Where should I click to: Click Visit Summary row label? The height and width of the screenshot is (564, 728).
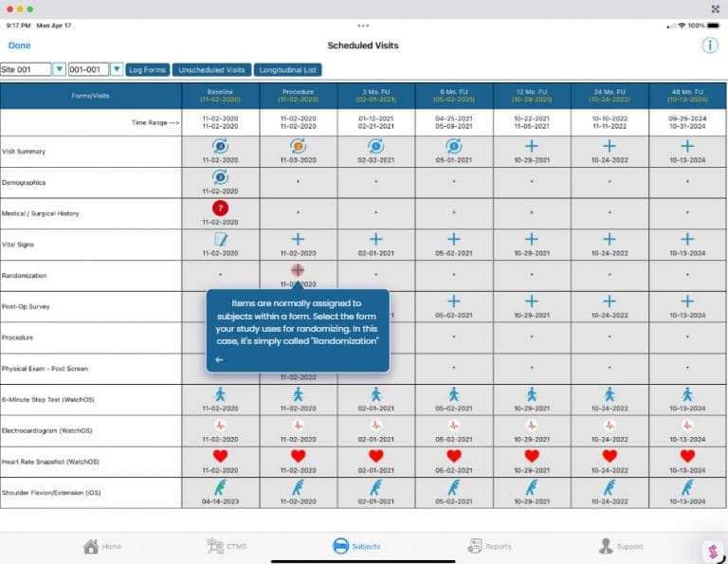point(24,152)
